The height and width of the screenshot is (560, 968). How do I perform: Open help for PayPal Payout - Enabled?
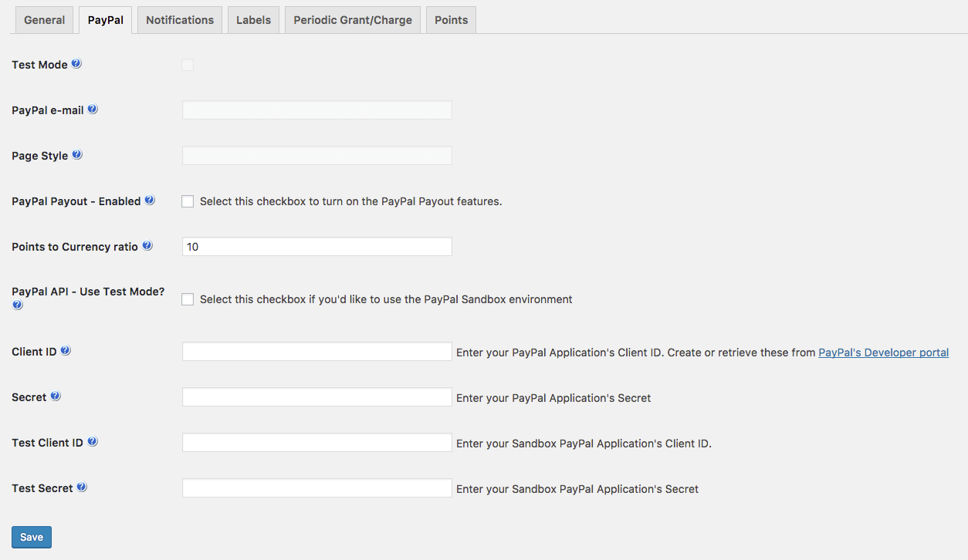[150, 201]
